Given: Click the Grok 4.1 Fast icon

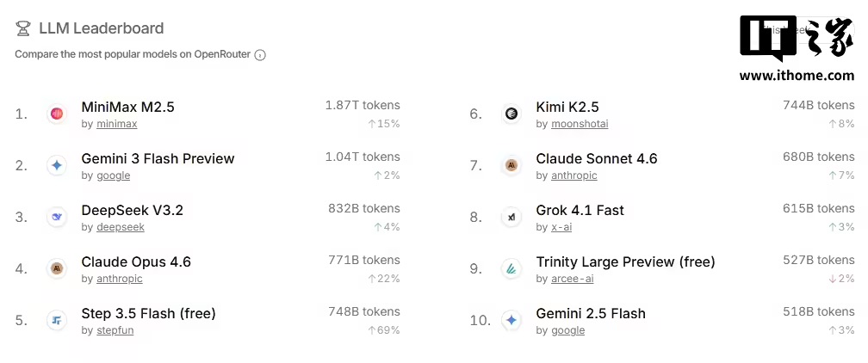Looking at the screenshot, I should click(x=512, y=217).
